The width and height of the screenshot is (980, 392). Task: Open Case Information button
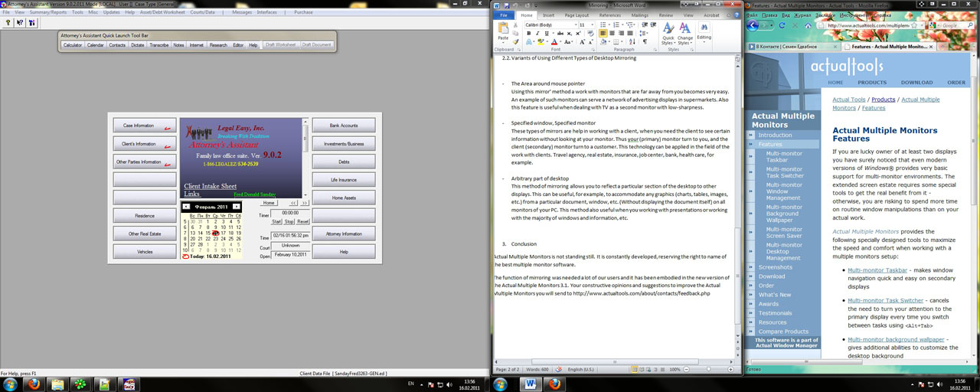click(145, 126)
